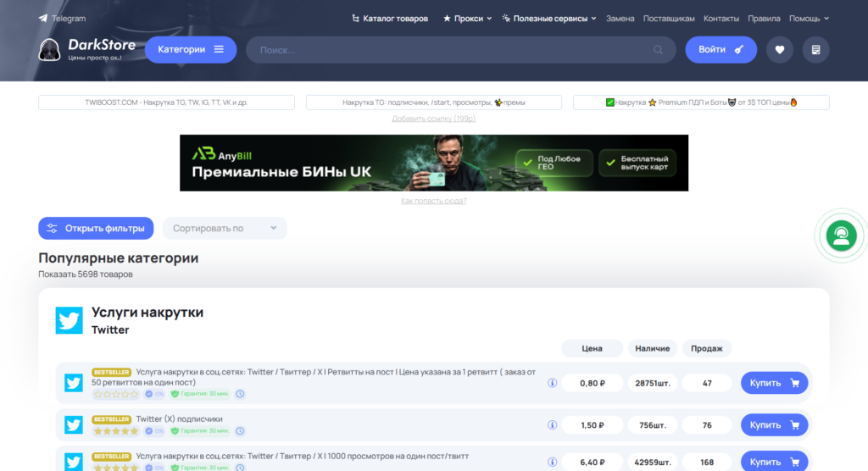The image size is (868, 471).
Task: Open favorites heart icon
Action: tap(780, 50)
